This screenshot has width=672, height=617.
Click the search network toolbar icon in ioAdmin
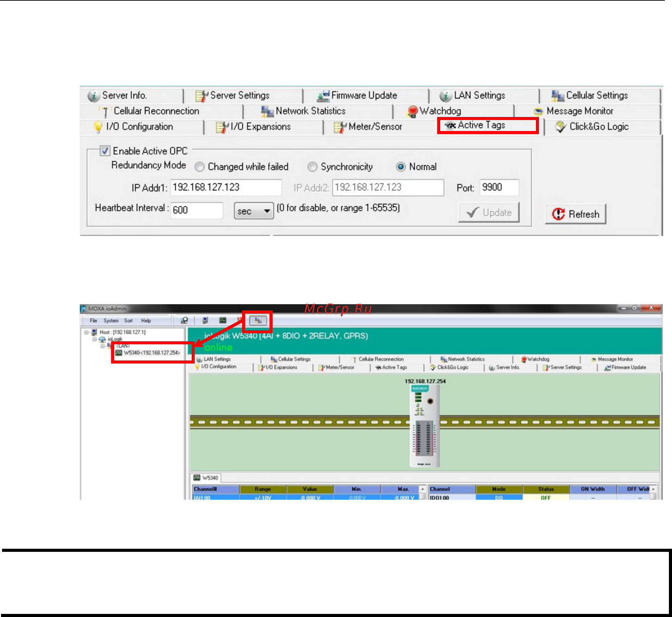point(184,320)
